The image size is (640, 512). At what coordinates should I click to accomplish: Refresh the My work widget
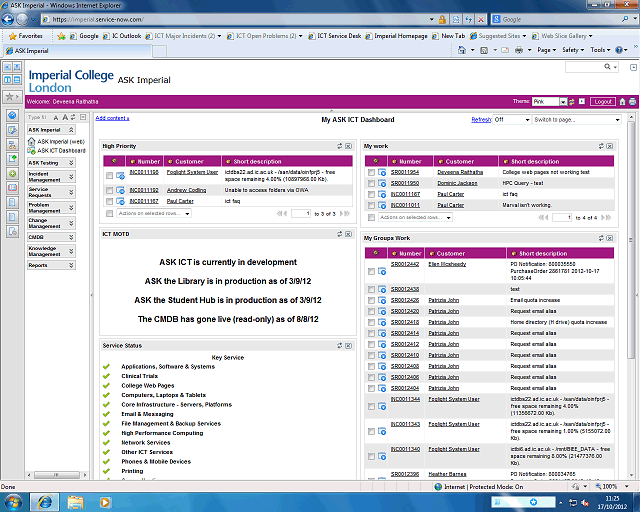(600, 146)
